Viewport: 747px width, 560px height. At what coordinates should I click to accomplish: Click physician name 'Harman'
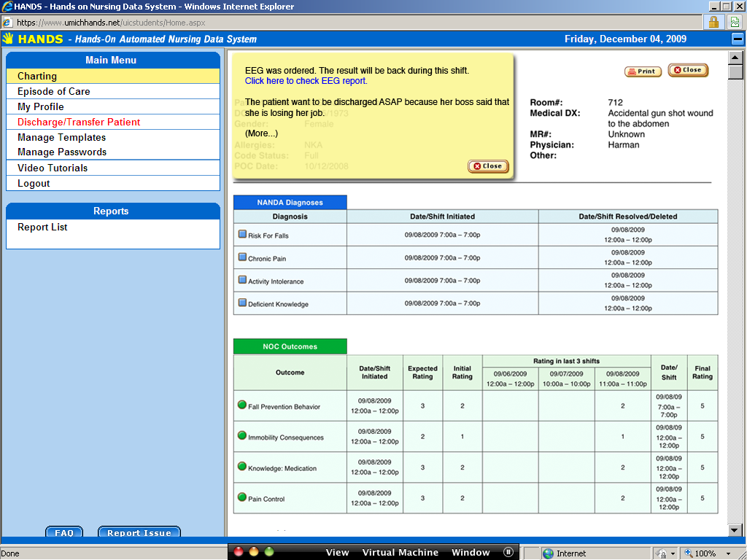click(624, 145)
